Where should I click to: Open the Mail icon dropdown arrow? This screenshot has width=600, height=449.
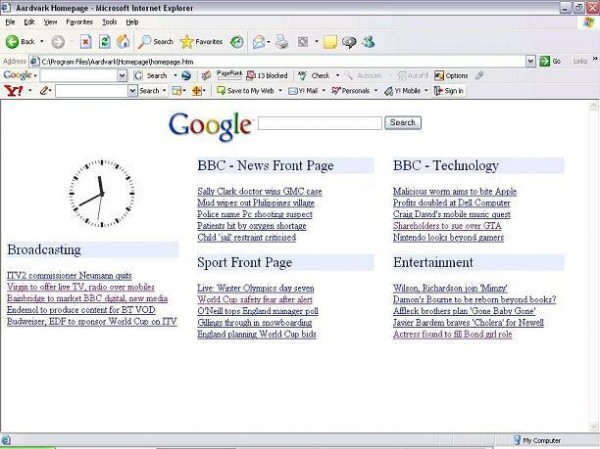[269, 42]
